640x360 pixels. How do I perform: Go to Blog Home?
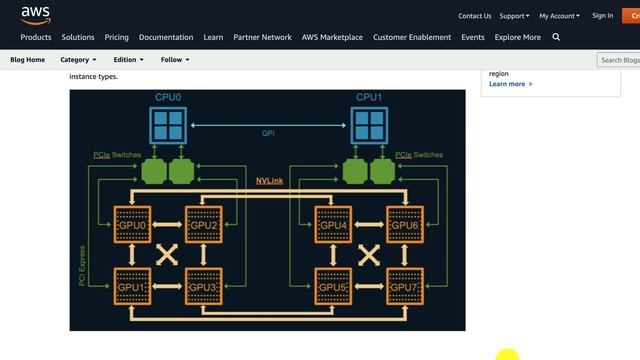point(28,60)
